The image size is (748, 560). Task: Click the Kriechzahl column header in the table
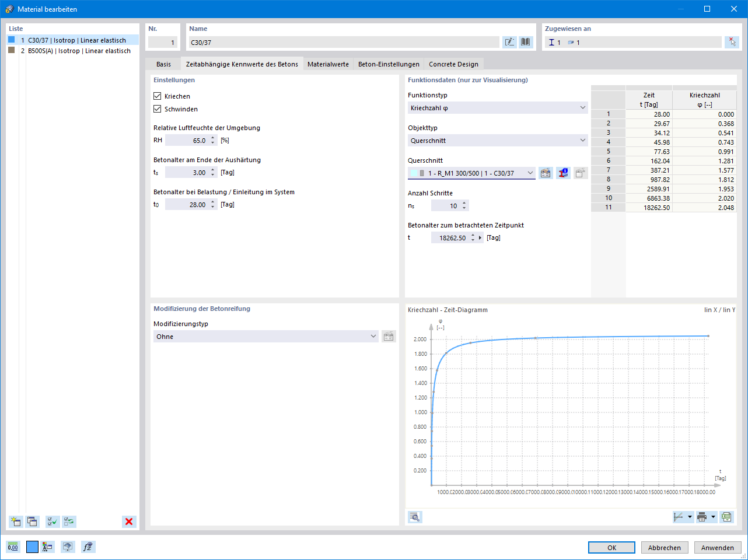(704, 100)
